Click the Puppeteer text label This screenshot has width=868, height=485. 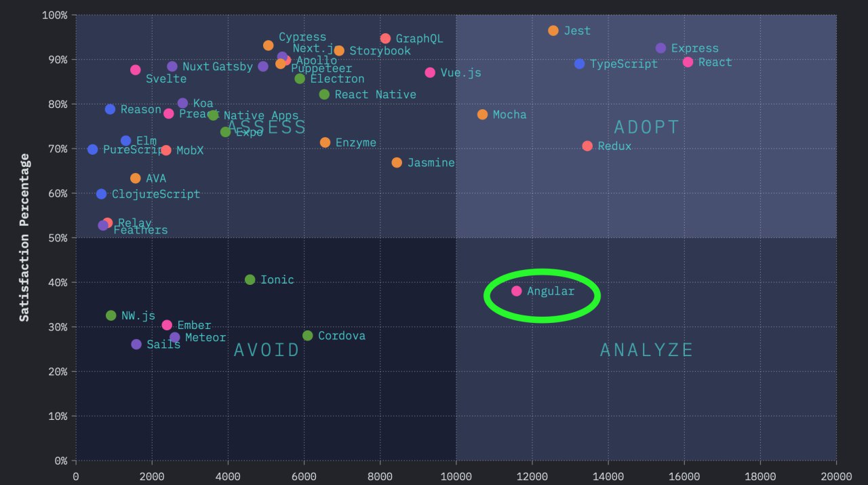321,69
